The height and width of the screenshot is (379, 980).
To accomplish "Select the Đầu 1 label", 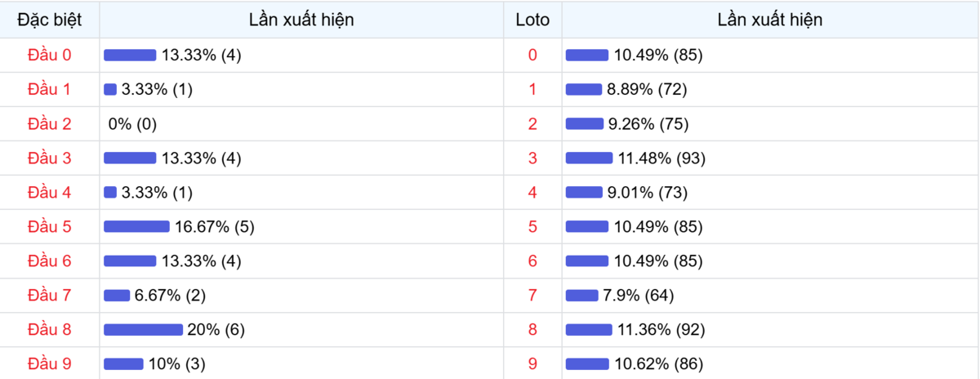I will tap(50, 90).
